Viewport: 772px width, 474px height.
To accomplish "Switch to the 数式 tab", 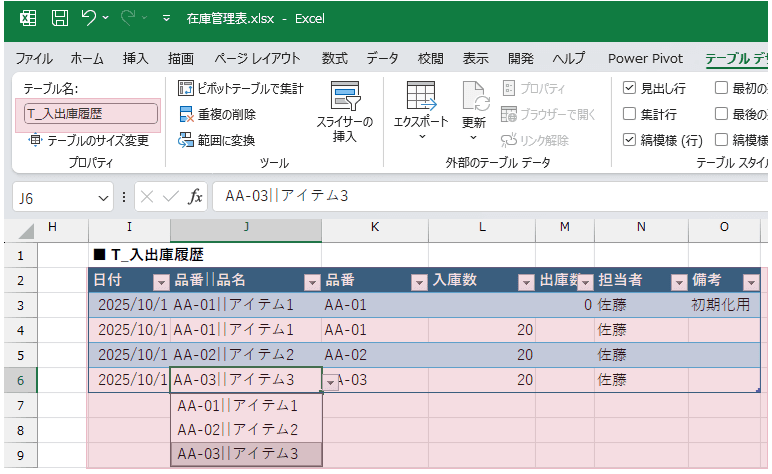I will [x=335, y=59].
